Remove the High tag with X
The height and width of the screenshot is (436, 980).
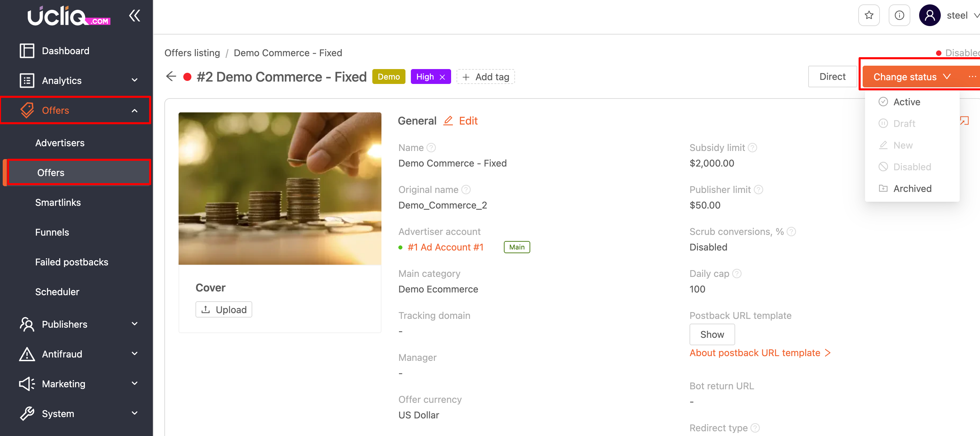(442, 77)
